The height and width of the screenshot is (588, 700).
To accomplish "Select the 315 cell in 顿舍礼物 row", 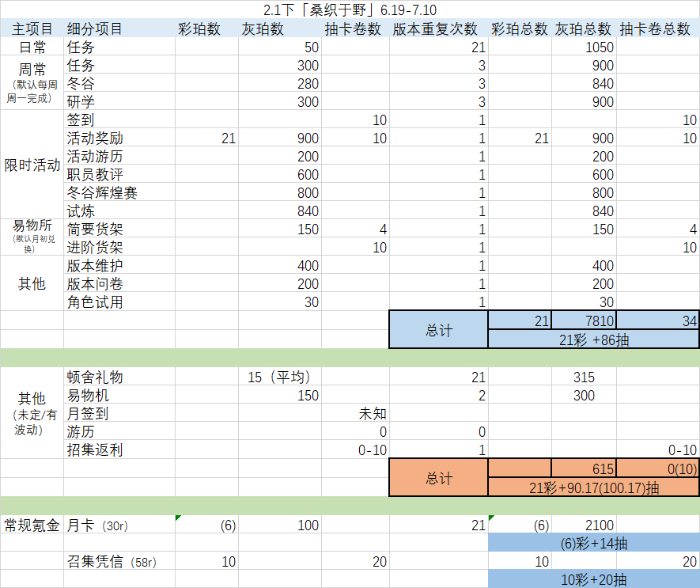I will (x=584, y=377).
